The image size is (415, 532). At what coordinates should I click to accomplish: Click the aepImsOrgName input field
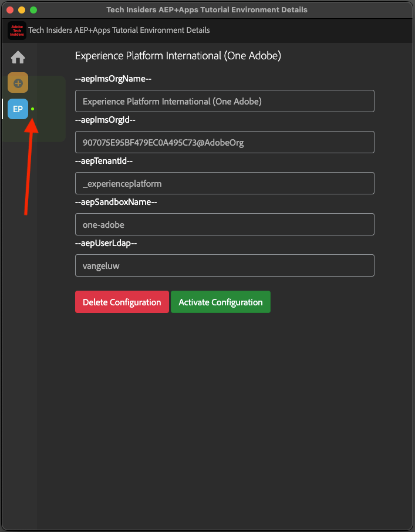225,101
